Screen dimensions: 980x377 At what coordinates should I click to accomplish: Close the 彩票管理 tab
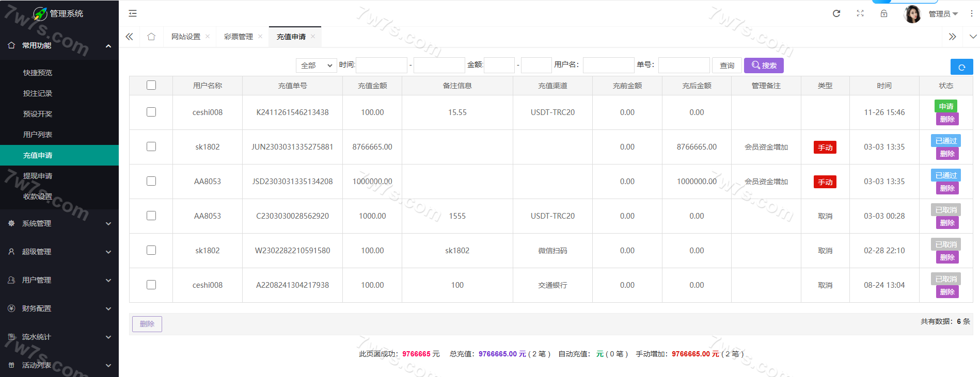tap(260, 36)
